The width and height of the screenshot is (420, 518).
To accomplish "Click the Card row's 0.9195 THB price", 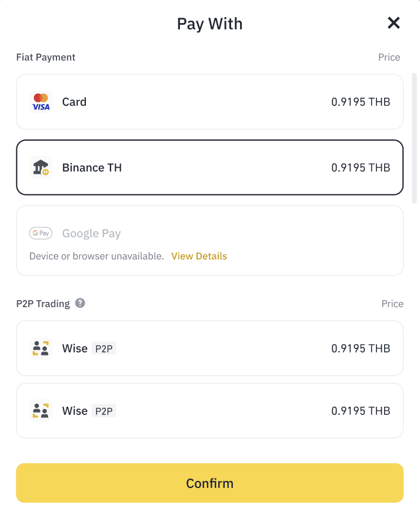I will click(361, 102).
